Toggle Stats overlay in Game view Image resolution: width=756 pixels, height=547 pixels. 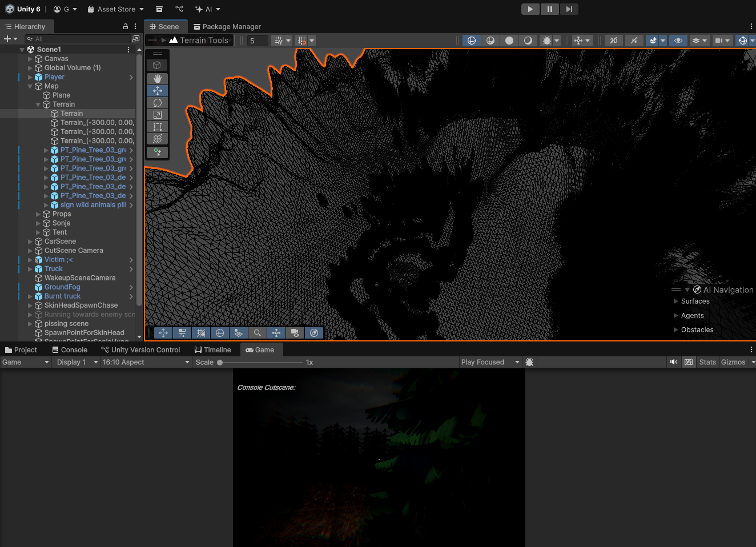click(707, 362)
